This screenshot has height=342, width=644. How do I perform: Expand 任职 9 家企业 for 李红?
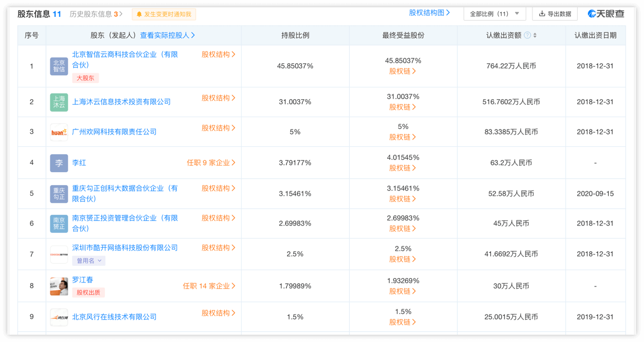(x=211, y=163)
